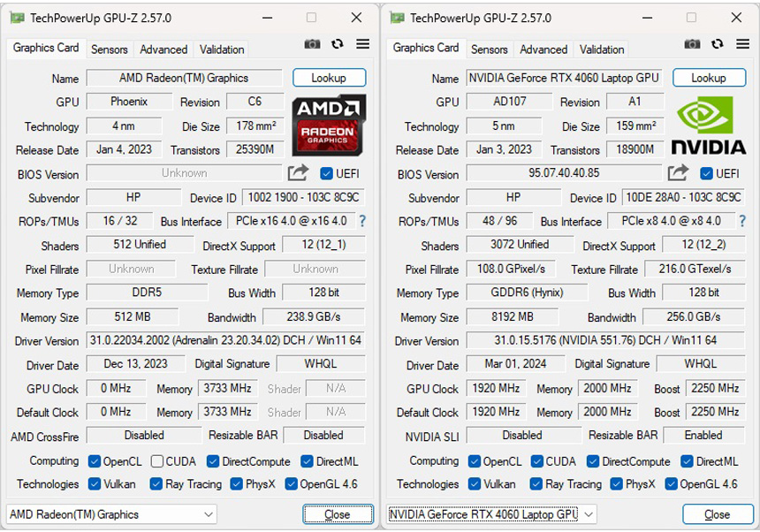Screen dimensions: 760x532
Task: Open hamburger menu in NVIDIA window
Action: tap(742, 44)
